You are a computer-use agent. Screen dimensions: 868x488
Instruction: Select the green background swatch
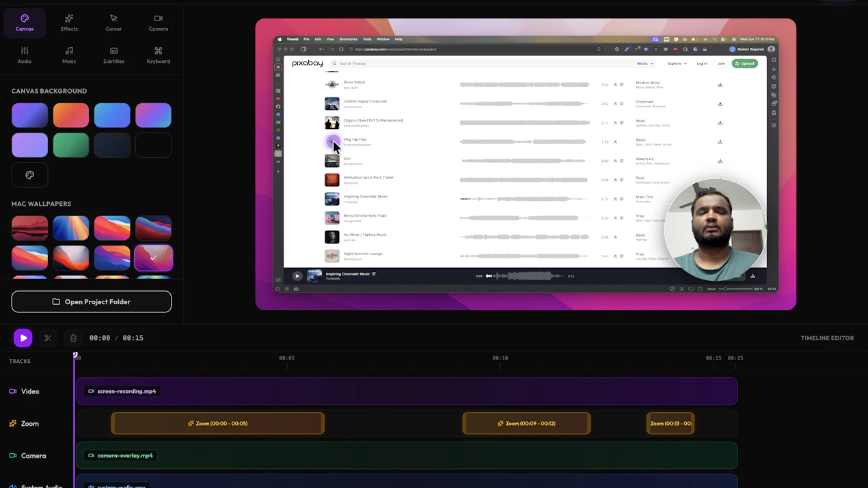click(71, 145)
